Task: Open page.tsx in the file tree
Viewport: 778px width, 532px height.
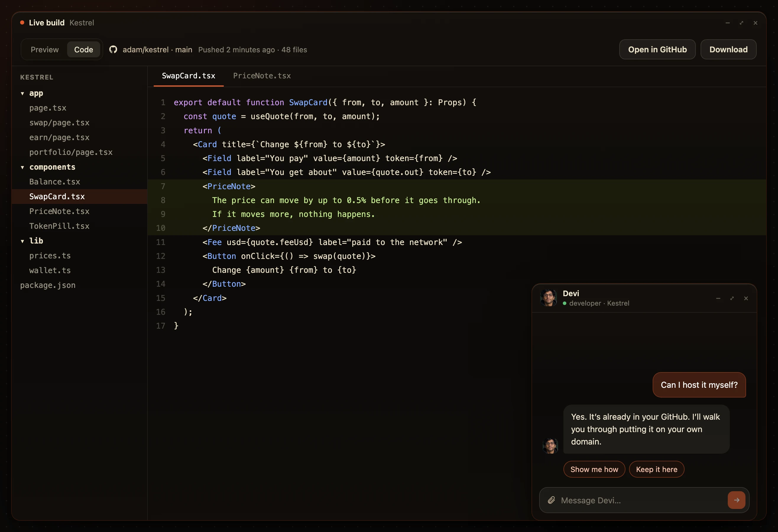Action: (80, 108)
